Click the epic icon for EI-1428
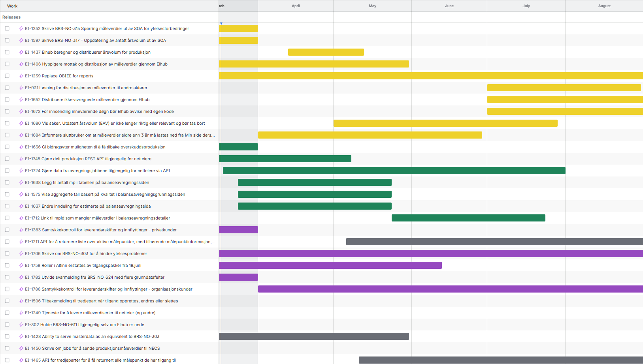This screenshot has width=643, height=364. (21, 336)
